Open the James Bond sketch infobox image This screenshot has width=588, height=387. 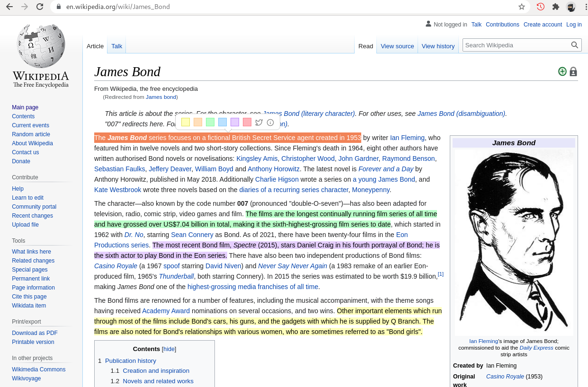click(x=514, y=242)
